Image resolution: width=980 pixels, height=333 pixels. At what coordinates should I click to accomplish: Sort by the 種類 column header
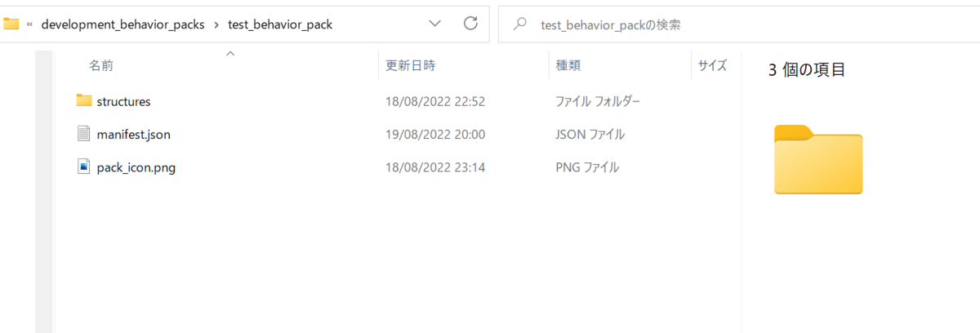click(x=568, y=65)
